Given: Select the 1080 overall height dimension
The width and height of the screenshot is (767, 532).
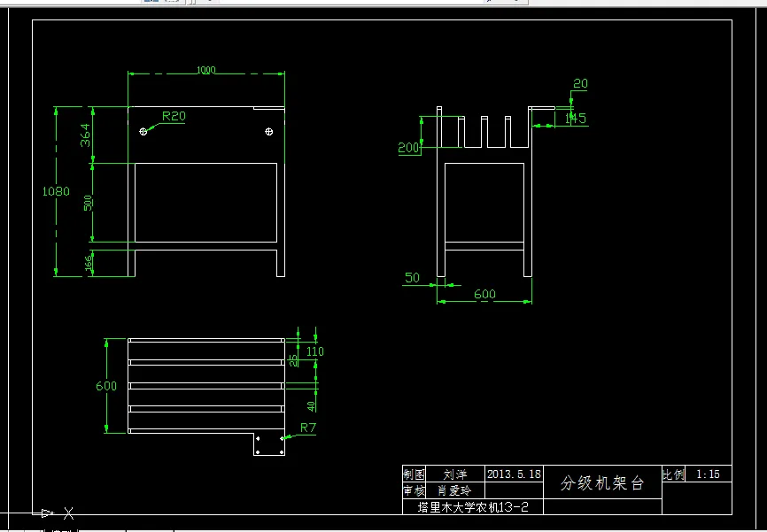Looking at the screenshot, I should coord(56,191).
